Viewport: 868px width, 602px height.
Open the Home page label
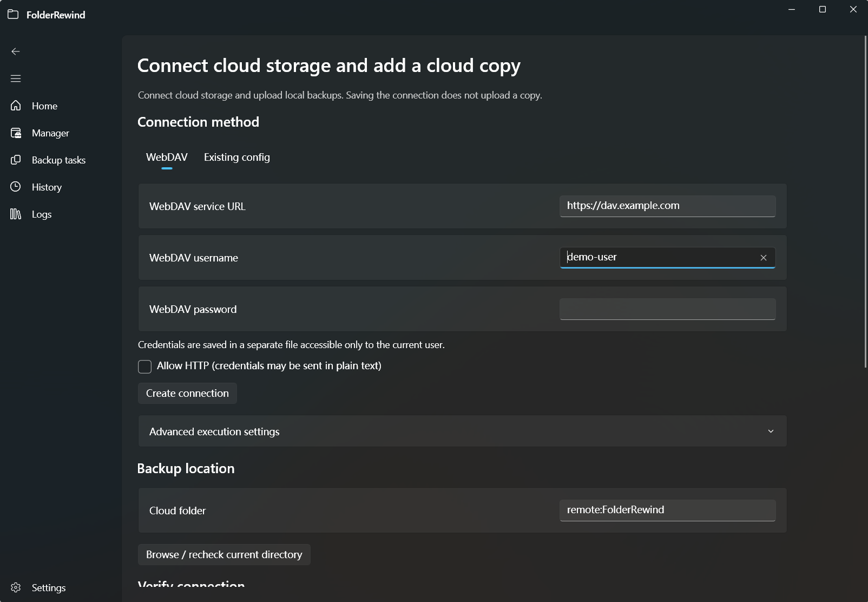[x=44, y=106]
